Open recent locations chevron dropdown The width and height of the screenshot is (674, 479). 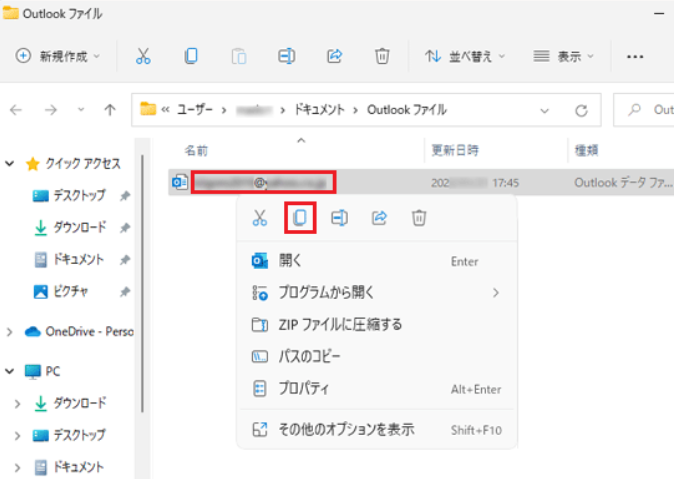pos(81,110)
